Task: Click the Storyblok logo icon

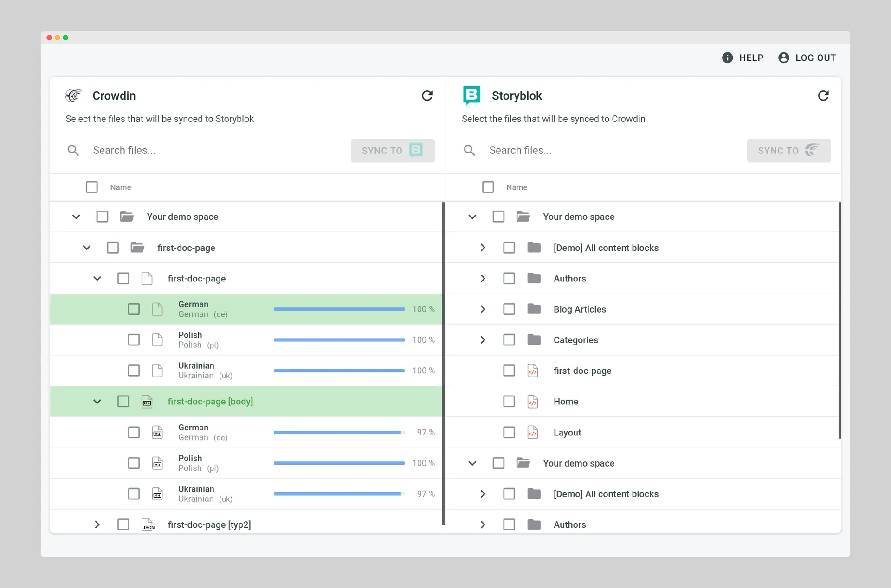Action: pyautogui.click(x=471, y=96)
